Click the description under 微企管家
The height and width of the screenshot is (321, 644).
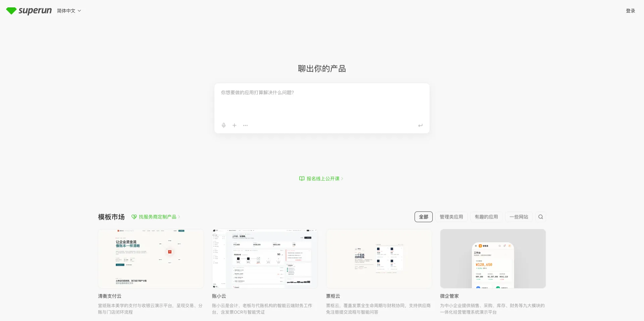coord(492,309)
